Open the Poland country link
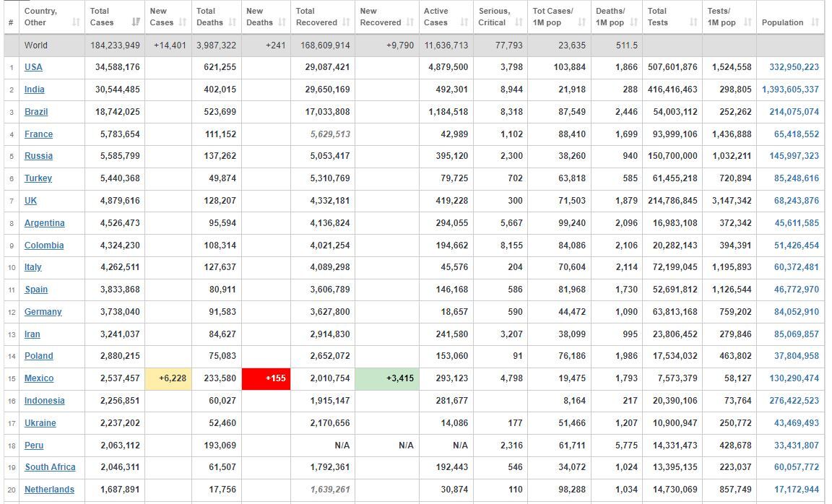 (39, 356)
